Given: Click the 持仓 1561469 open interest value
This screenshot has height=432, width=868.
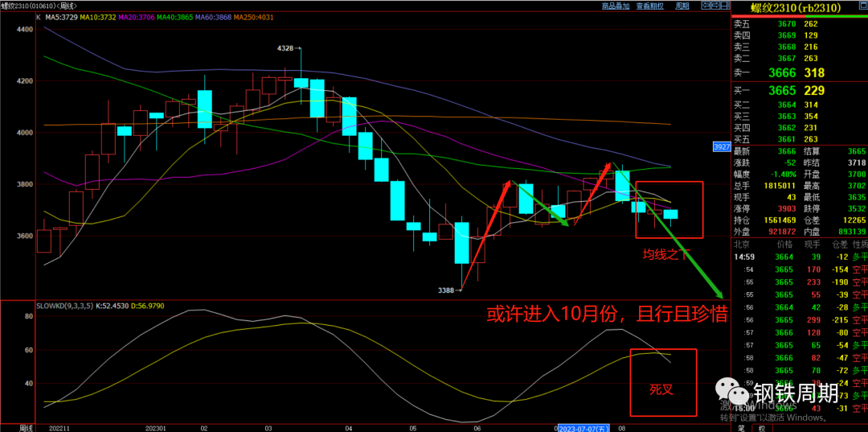Looking at the screenshot, I should coord(780,220).
